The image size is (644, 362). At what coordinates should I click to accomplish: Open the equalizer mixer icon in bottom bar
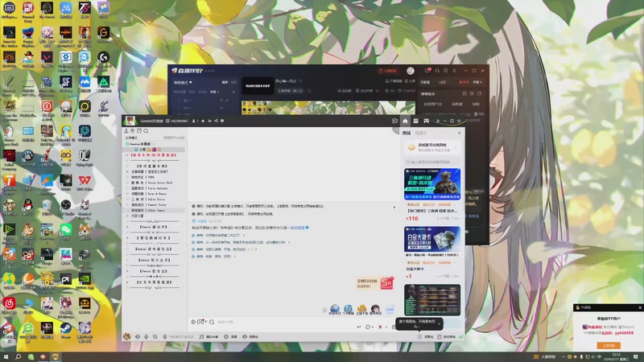point(155,336)
